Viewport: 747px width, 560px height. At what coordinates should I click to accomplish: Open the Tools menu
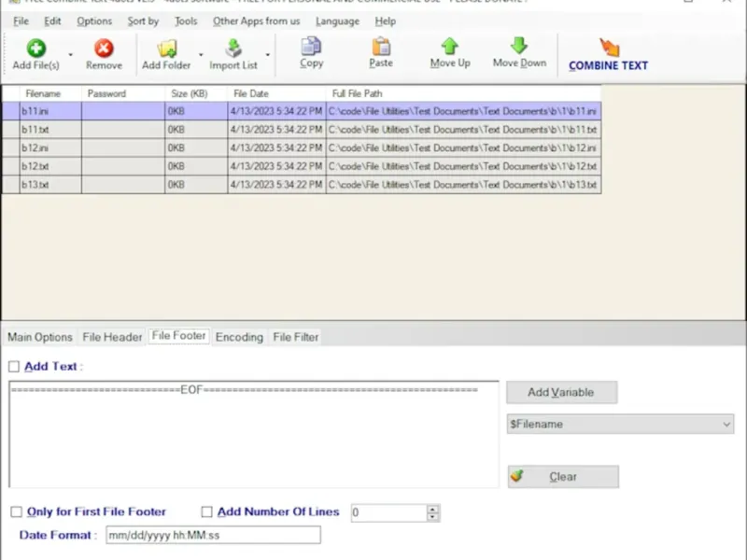click(x=186, y=21)
